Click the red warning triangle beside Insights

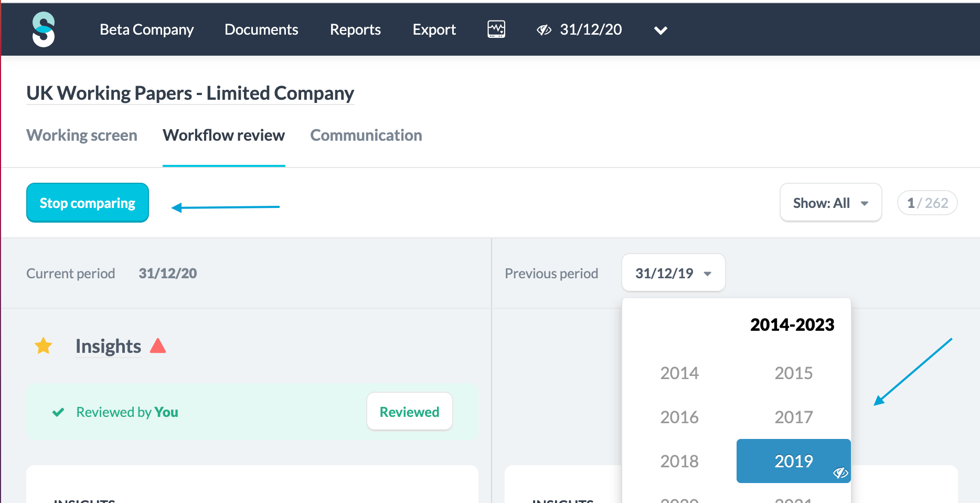coord(158,345)
